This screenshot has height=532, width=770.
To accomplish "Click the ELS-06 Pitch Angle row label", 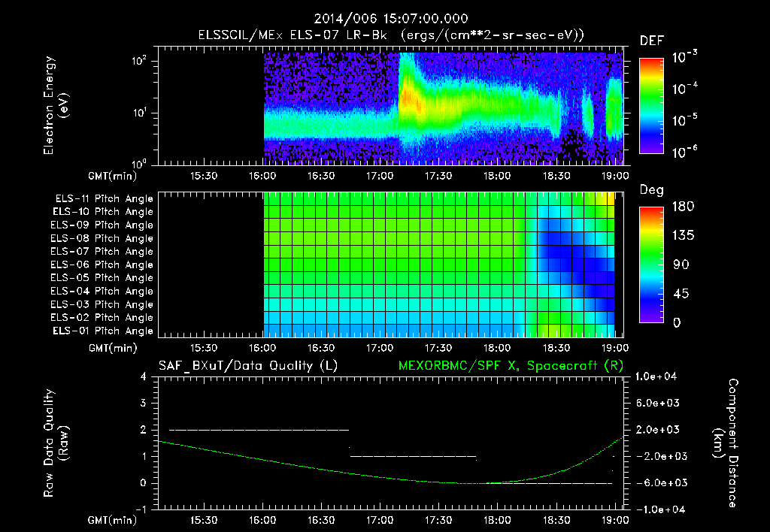I will [x=102, y=265].
